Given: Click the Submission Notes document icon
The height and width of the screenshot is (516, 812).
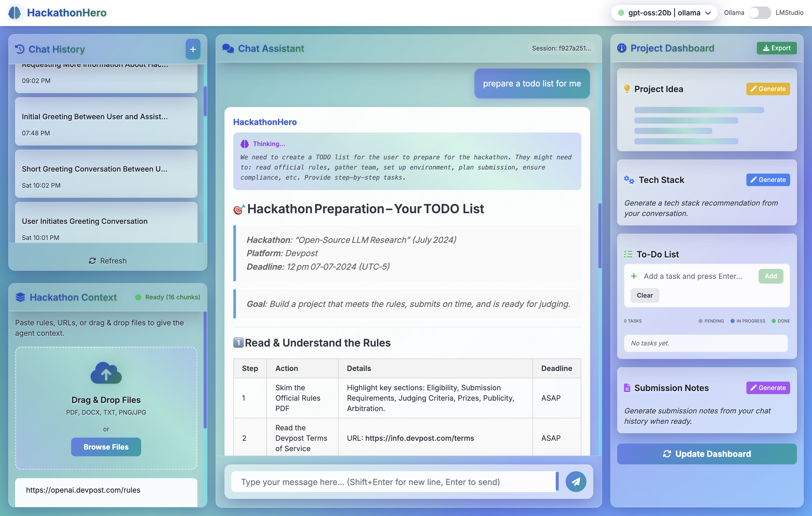Looking at the screenshot, I should click(627, 388).
